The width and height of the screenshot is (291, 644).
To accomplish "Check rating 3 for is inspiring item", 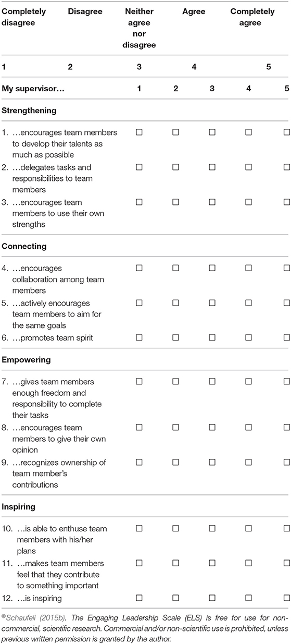I will click(212, 597).
